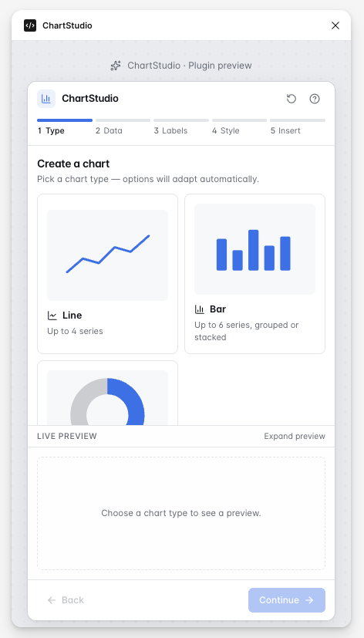This screenshot has height=638, width=364.
Task: Click Expand preview link
Action: tap(295, 436)
